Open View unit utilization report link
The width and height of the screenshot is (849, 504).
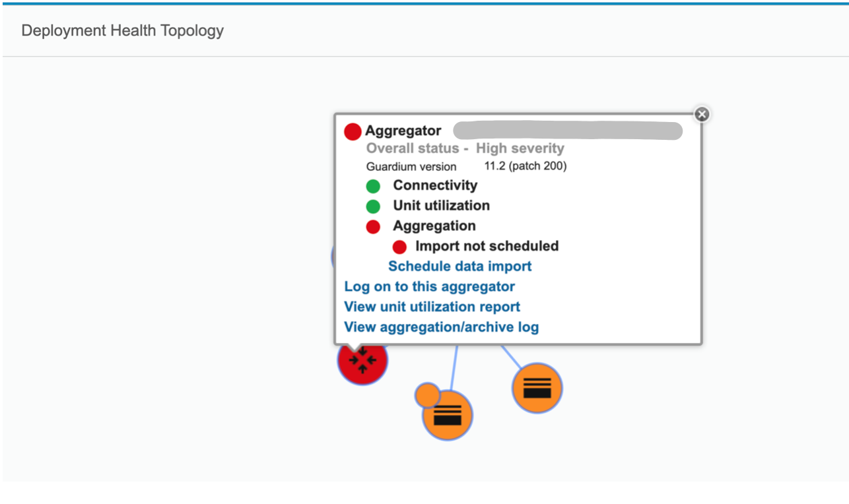click(x=432, y=307)
